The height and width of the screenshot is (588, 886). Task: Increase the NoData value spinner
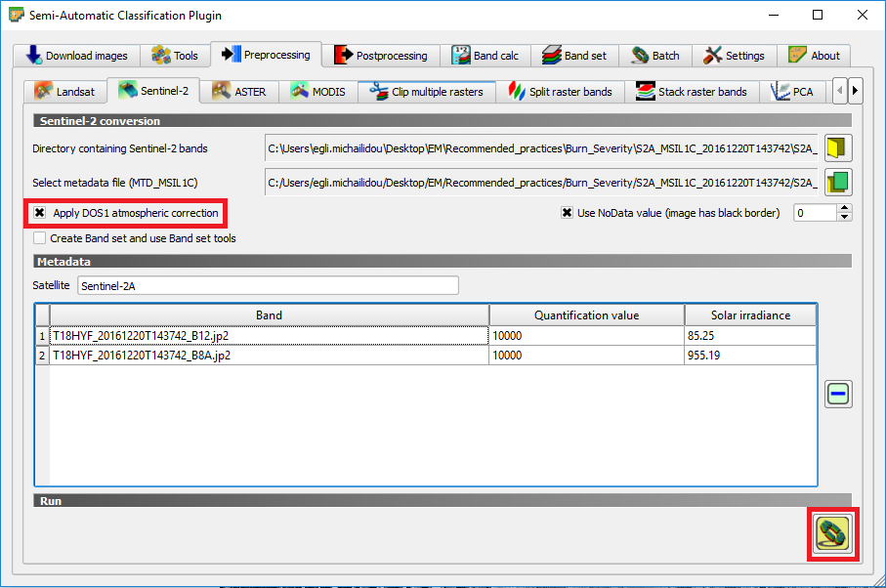pos(845,208)
